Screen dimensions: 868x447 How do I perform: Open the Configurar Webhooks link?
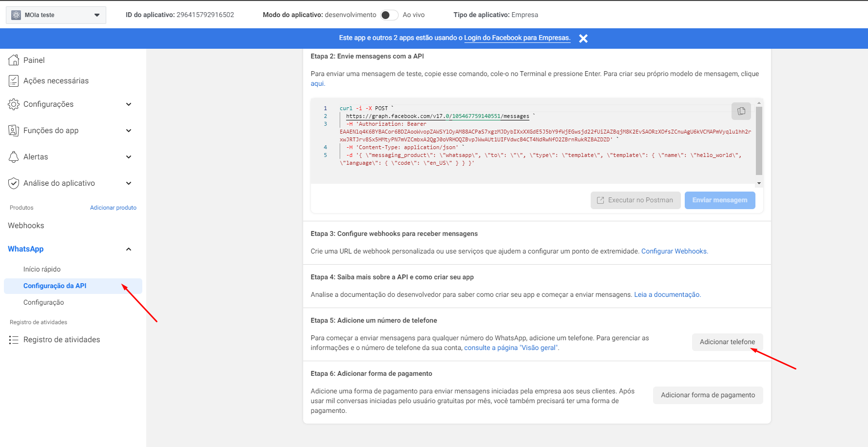675,251
